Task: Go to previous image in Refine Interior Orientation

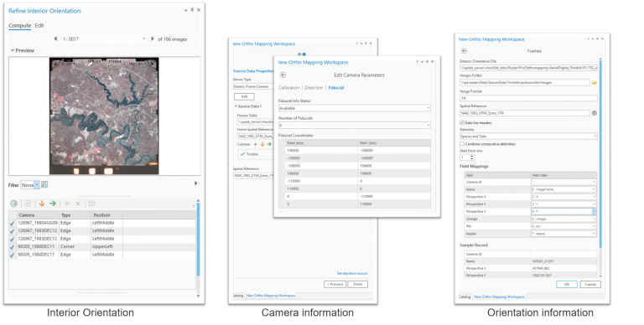Action: click(x=55, y=39)
